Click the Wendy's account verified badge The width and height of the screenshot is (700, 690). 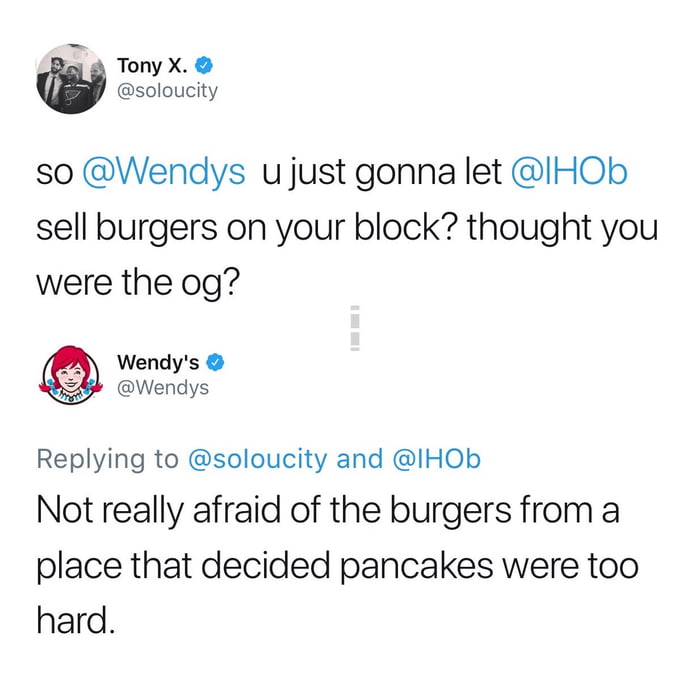[x=215, y=362]
